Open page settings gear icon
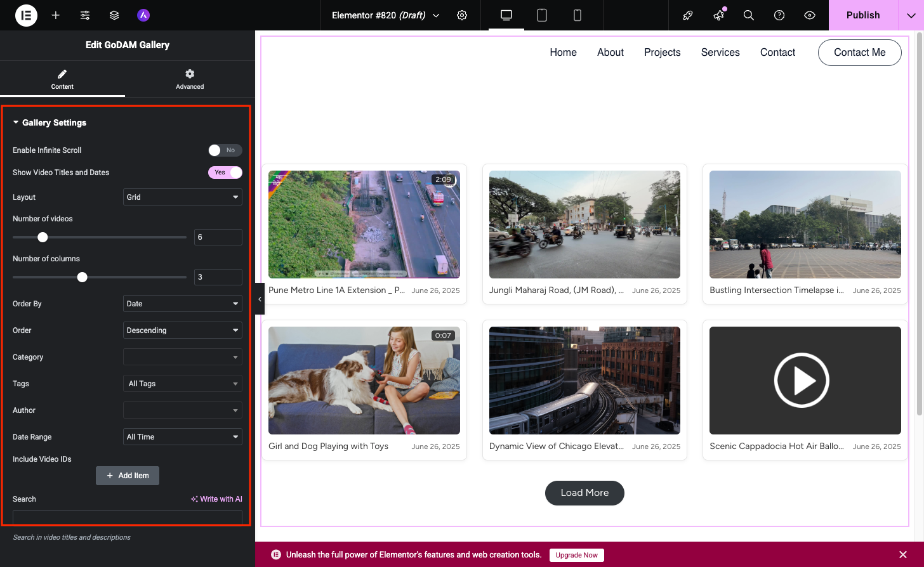The image size is (924, 567). tap(462, 15)
